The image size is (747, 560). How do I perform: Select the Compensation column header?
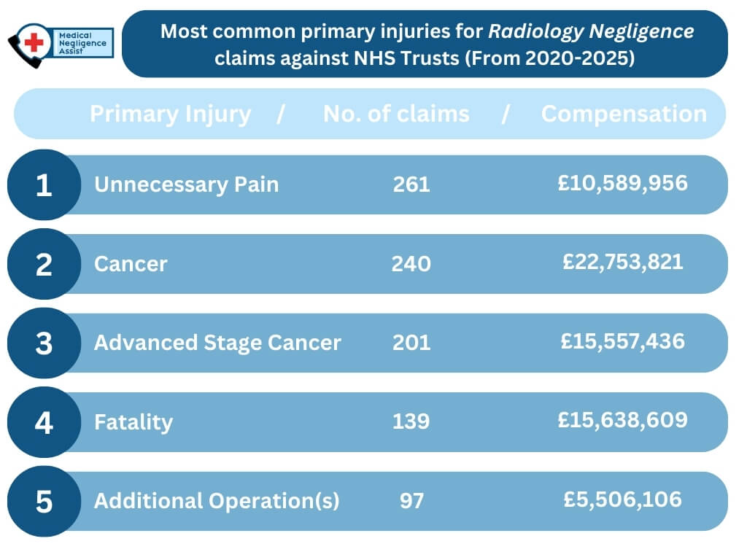point(624,114)
